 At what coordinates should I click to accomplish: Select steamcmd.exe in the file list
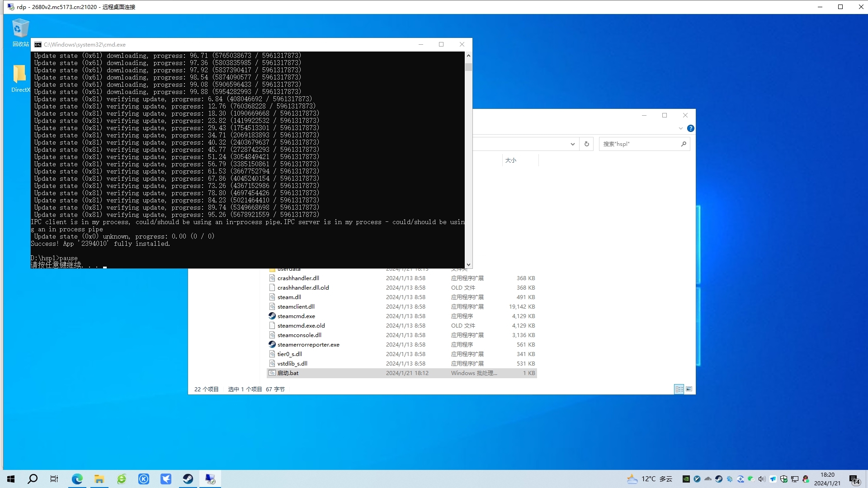(x=296, y=316)
